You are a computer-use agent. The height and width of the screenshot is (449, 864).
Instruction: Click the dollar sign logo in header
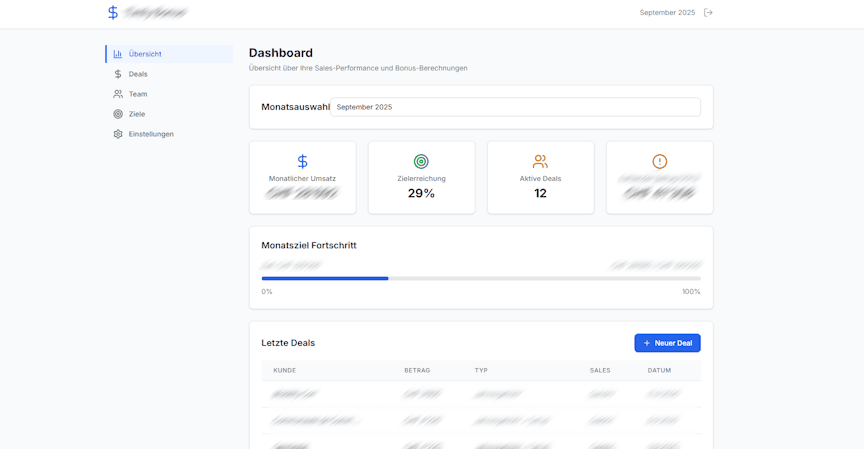(x=113, y=13)
